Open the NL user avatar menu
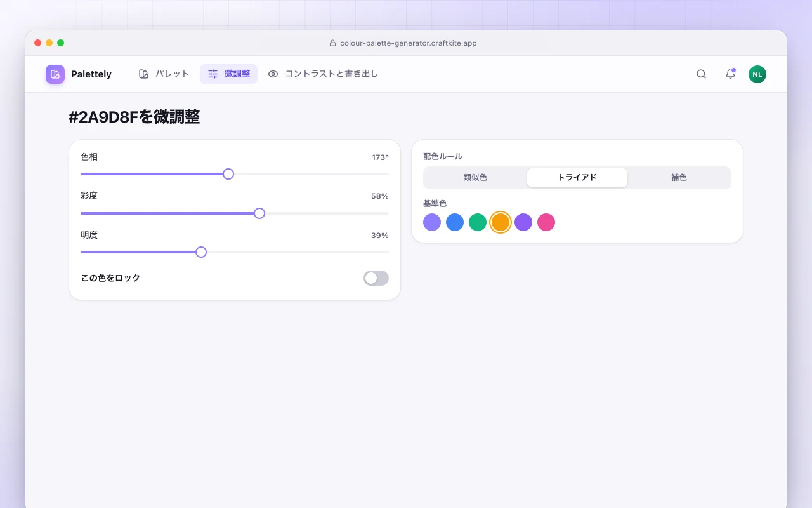812x508 pixels. (757, 74)
